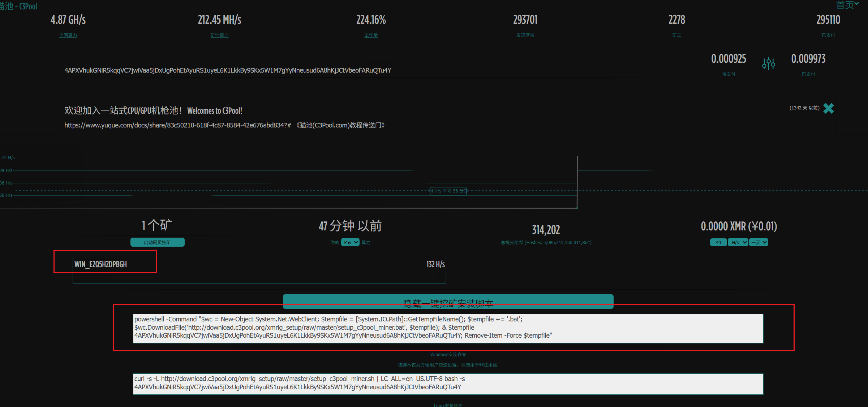
Task: Click the (1342 天 以前) timestamp
Action: pos(804,108)
